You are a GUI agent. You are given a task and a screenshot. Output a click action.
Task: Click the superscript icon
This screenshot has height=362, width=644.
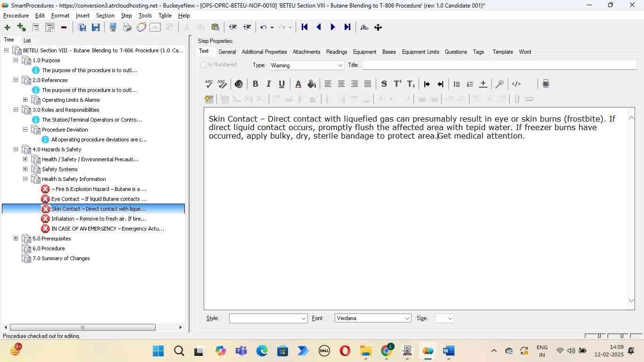(x=397, y=84)
